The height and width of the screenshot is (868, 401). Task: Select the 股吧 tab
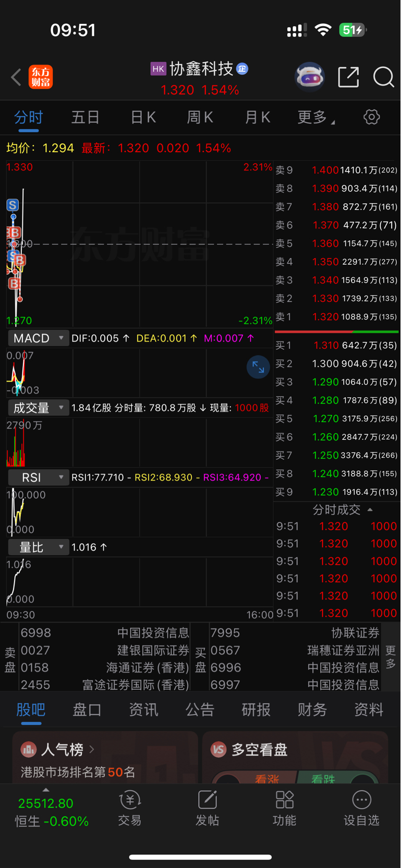[x=31, y=710]
